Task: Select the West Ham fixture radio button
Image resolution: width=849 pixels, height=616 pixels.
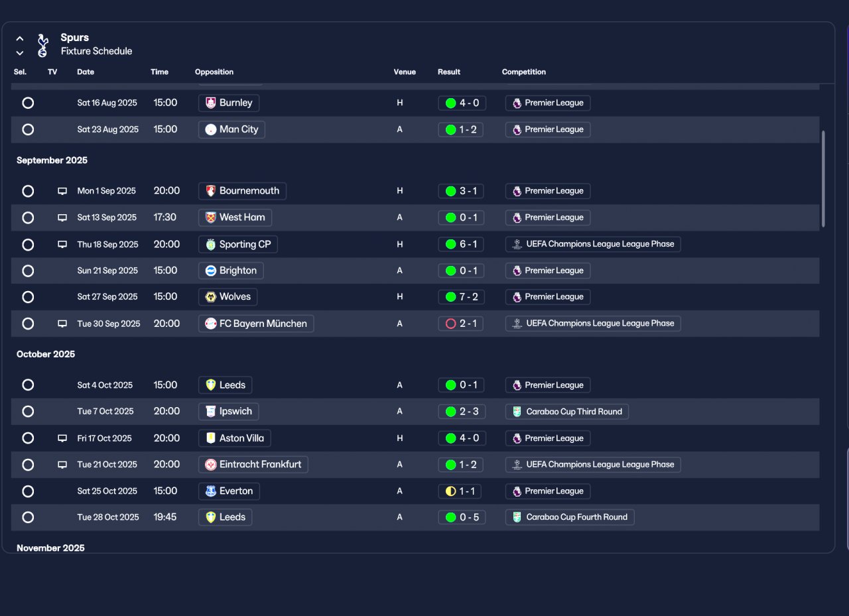Action: tap(28, 217)
